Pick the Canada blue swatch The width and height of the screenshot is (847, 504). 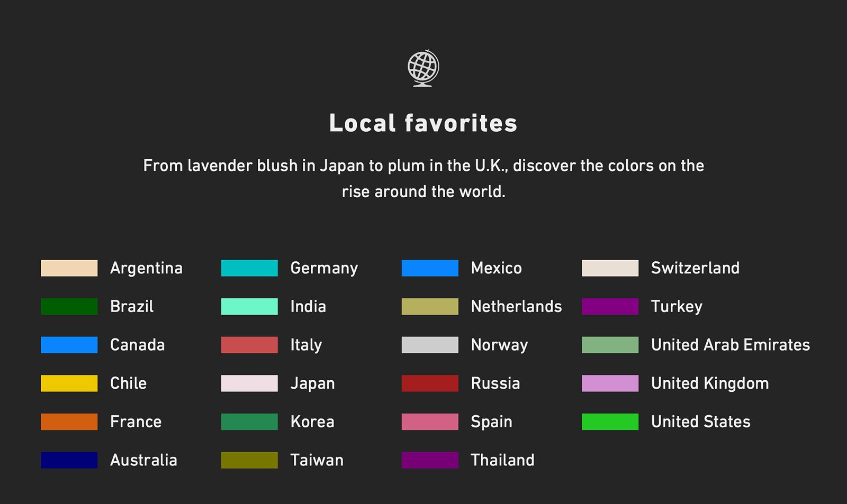(x=69, y=345)
